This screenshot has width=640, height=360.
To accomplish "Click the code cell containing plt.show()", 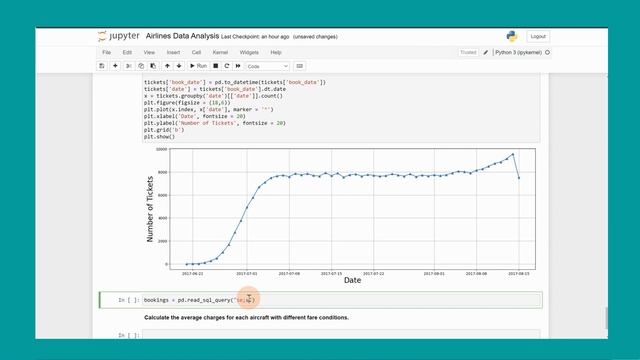I will (x=341, y=109).
